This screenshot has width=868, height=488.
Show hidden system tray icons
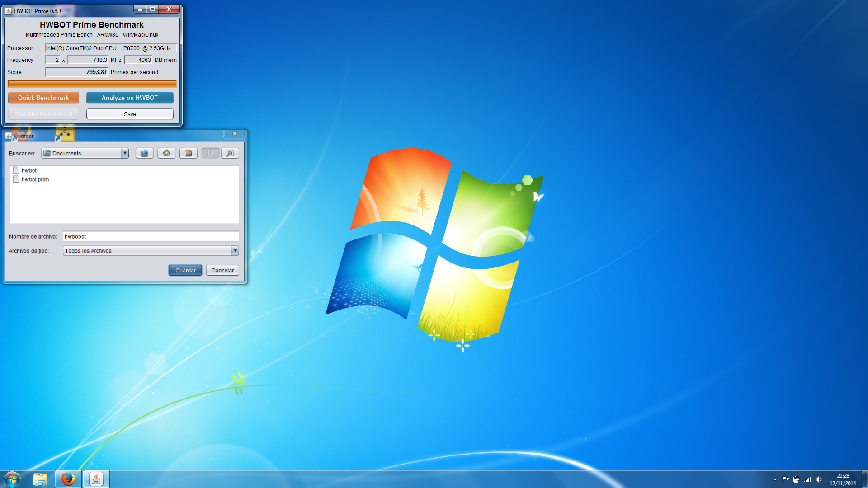(774, 479)
